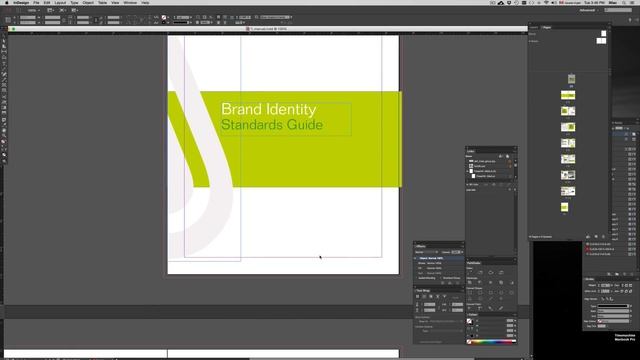Choose Wrap Around Object Shape in Text Wrap
Viewport: 640px width, 360px height.
(431, 296)
